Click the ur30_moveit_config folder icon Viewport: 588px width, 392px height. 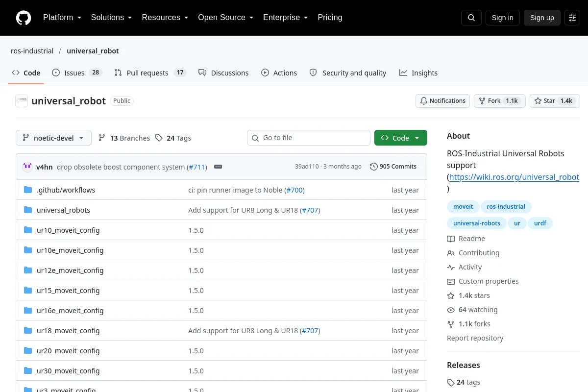pos(28,371)
